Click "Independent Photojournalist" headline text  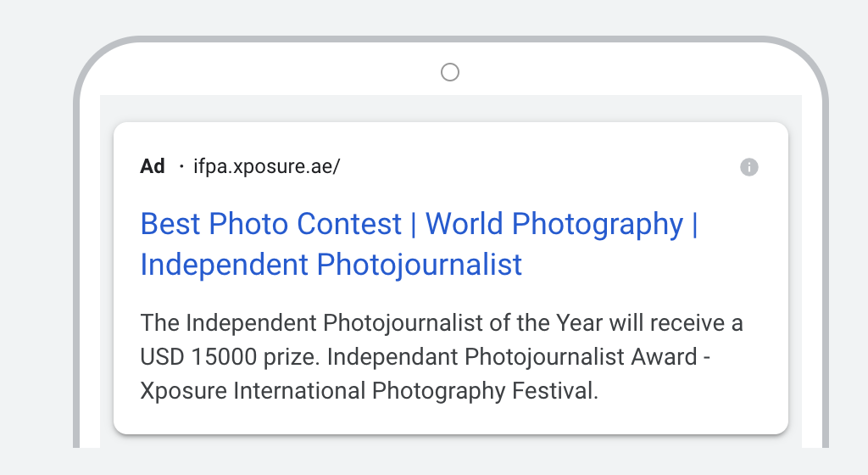[331, 265]
